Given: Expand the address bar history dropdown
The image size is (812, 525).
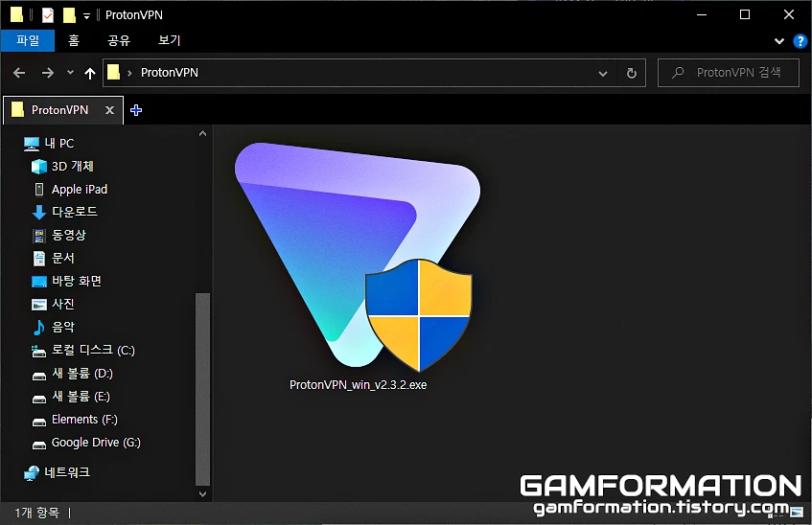Looking at the screenshot, I should (603, 73).
